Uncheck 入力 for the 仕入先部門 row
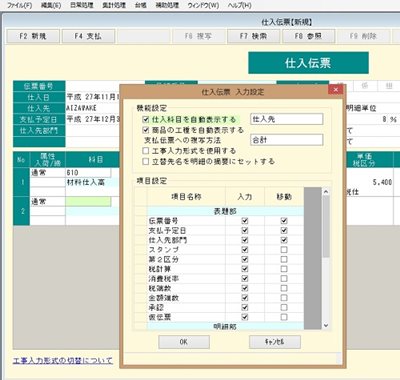 click(x=245, y=240)
